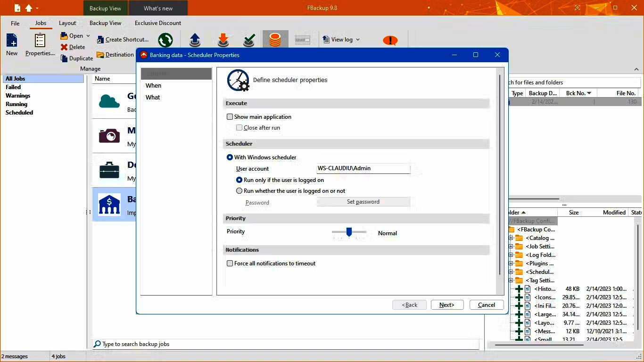Screen dimensions: 644x362
Task: Open the Layout ribbon tab
Action: (67, 23)
